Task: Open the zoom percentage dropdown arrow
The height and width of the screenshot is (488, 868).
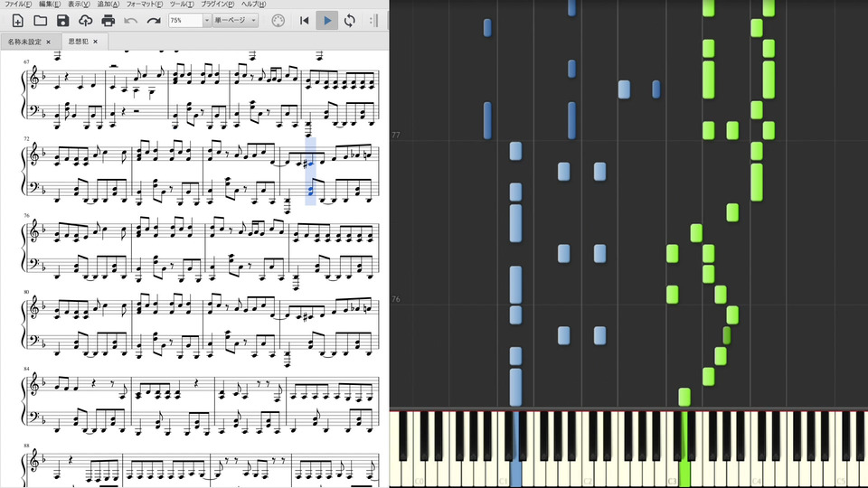Action: tap(207, 21)
